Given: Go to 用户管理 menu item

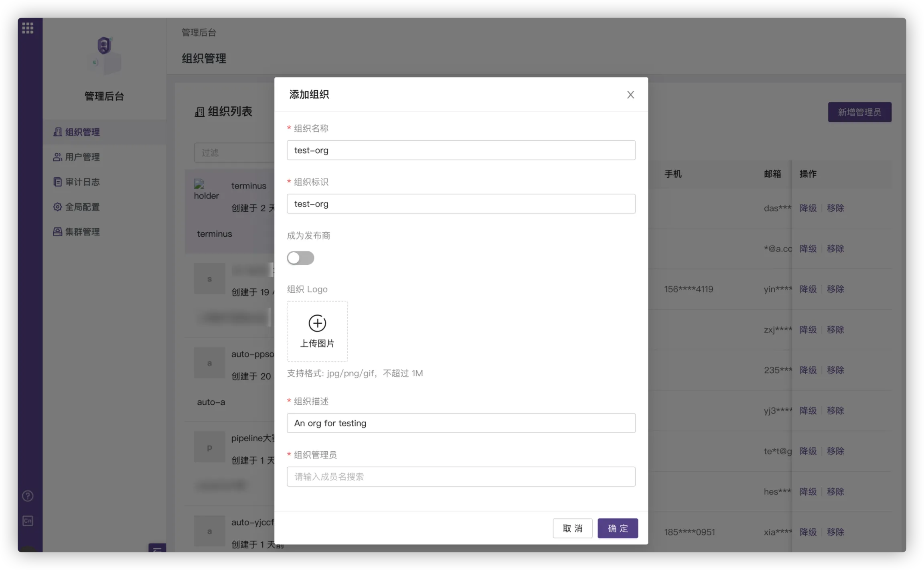Looking at the screenshot, I should tap(82, 157).
